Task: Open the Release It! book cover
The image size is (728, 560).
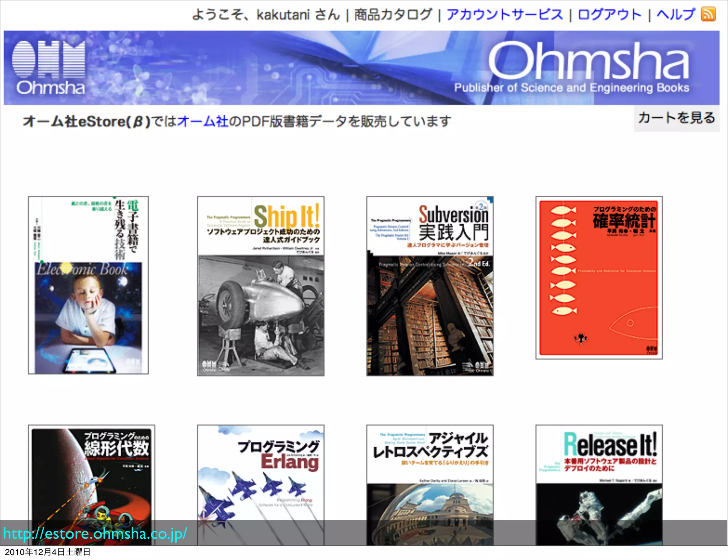Action: 599,485
